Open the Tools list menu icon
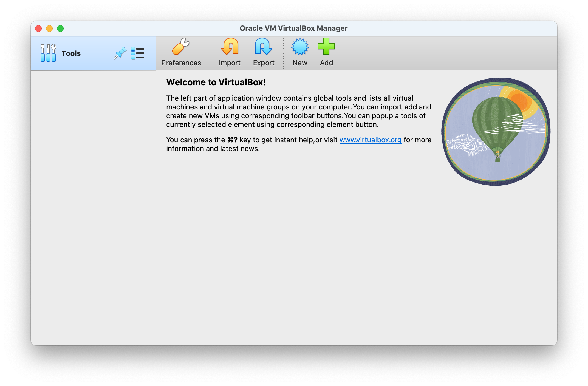 pos(138,53)
